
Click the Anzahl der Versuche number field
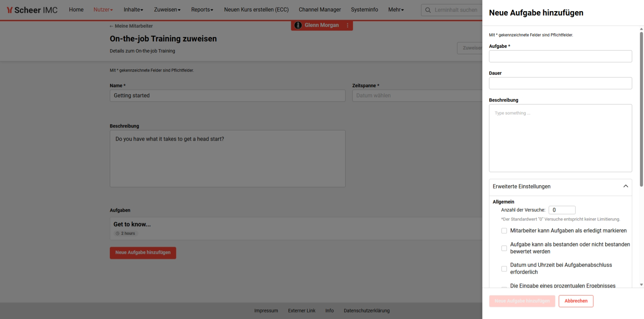pos(562,210)
